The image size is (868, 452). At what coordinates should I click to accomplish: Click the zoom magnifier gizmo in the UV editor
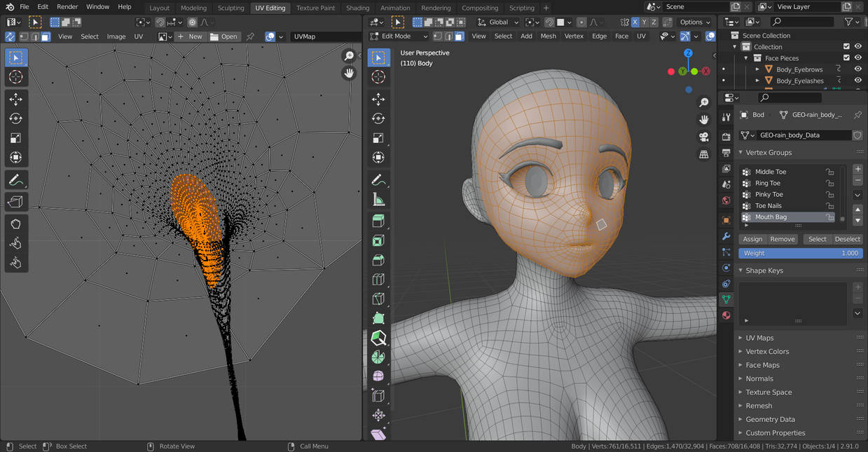[x=349, y=56]
